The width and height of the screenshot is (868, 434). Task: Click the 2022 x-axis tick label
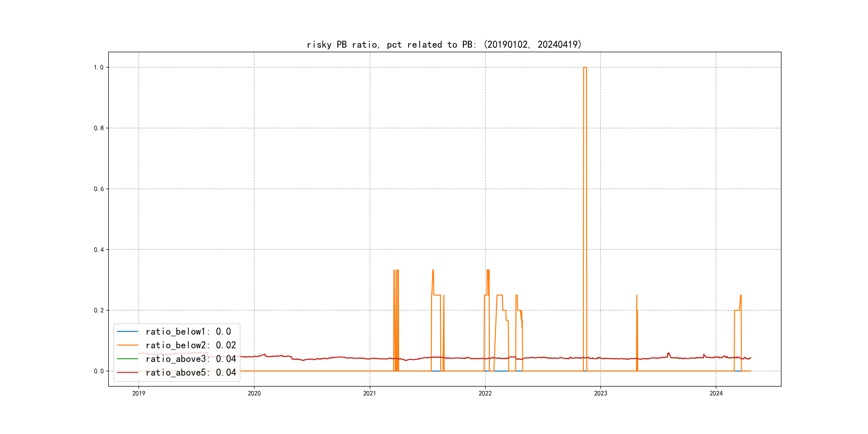click(485, 393)
